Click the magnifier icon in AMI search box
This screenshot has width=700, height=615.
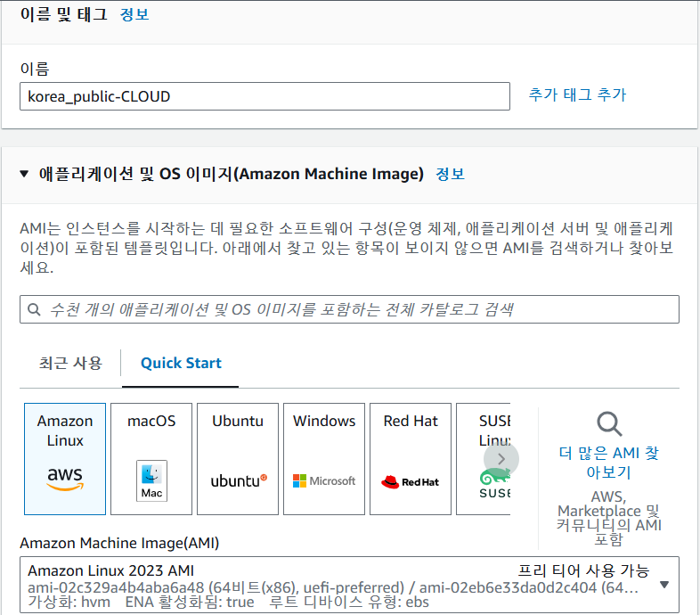click(34, 309)
